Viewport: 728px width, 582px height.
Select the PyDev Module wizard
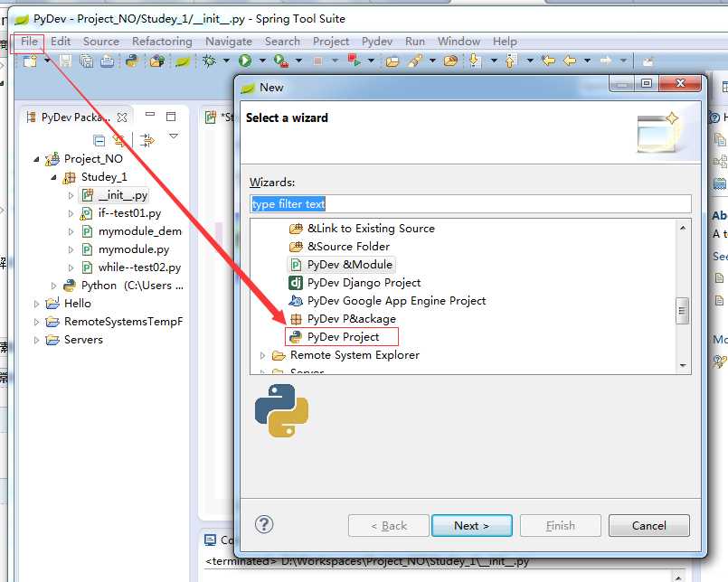(341, 265)
